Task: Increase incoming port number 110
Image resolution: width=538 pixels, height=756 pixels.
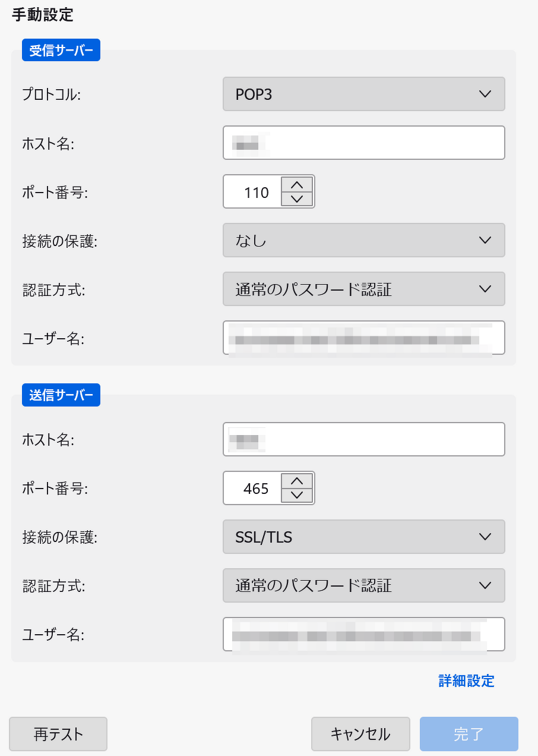Action: 298,184
